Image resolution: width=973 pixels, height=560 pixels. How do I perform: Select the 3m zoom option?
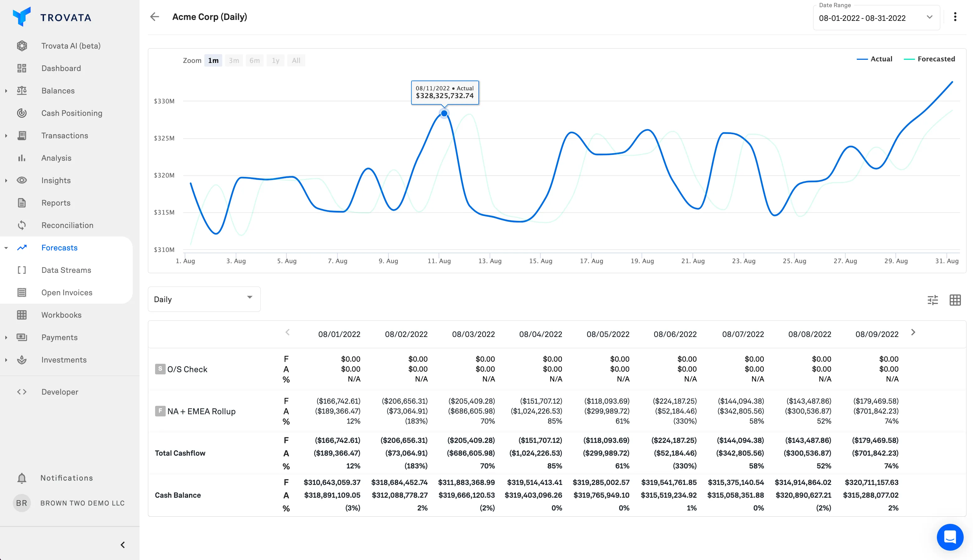click(x=234, y=60)
